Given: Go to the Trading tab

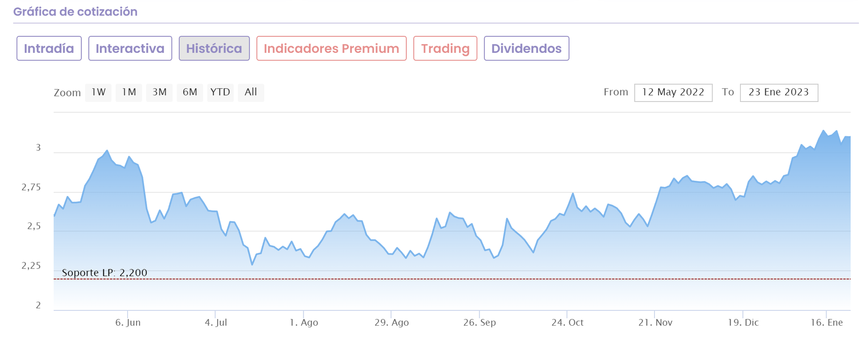Looking at the screenshot, I should (x=445, y=48).
